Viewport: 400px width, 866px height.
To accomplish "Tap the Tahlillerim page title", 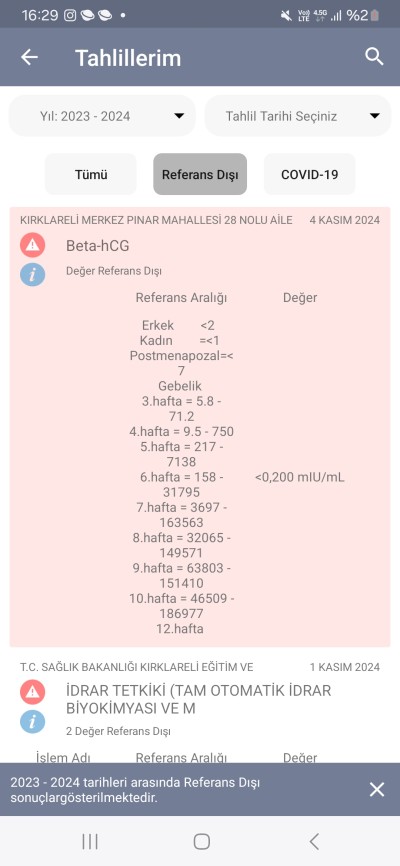I will [128, 57].
